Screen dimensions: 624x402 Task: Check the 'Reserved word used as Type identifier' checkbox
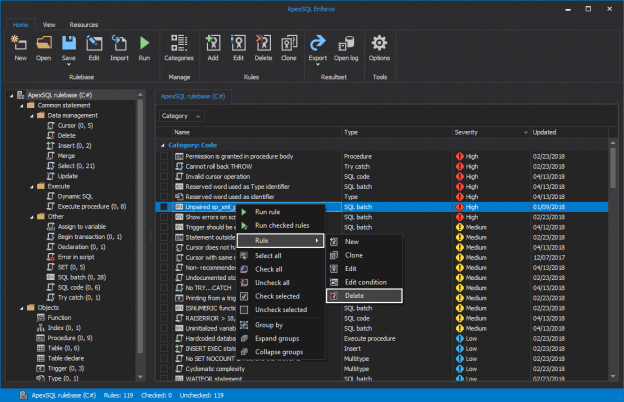pos(164,187)
